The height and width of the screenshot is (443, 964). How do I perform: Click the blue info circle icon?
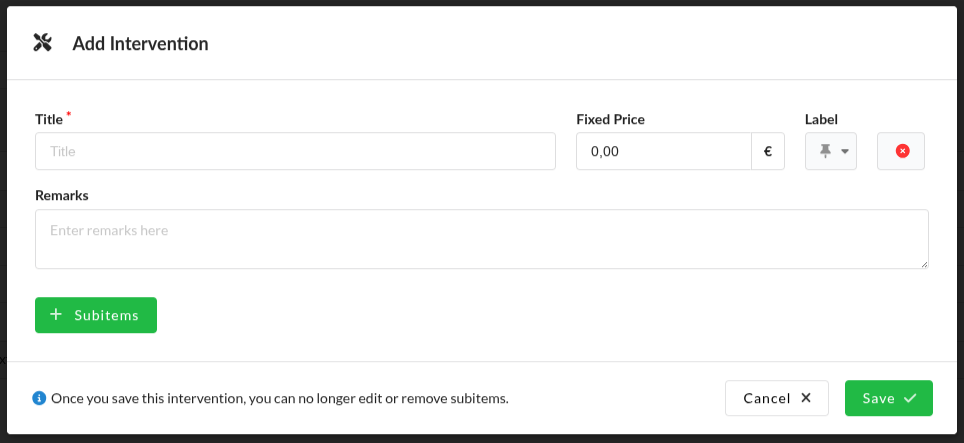pos(39,398)
